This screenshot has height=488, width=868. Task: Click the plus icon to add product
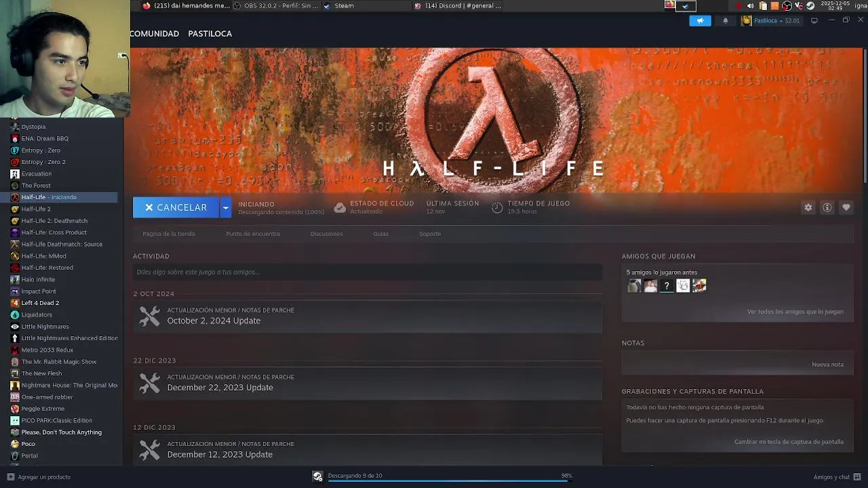click(10, 476)
